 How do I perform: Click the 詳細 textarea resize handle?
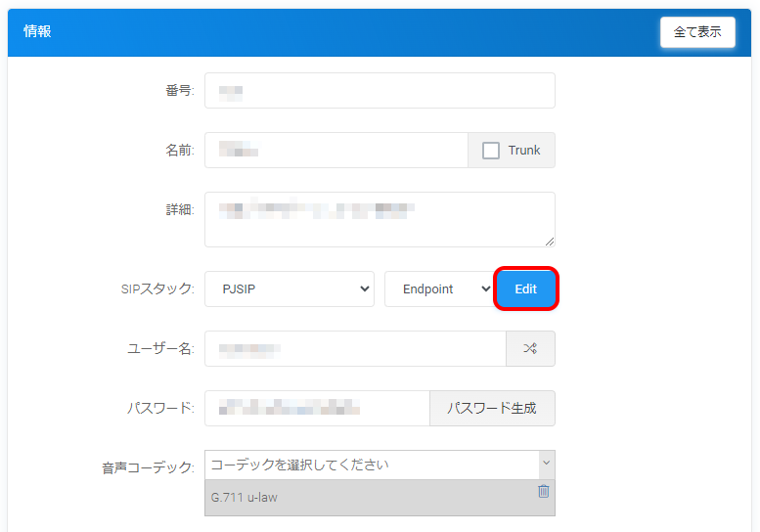pos(550,242)
